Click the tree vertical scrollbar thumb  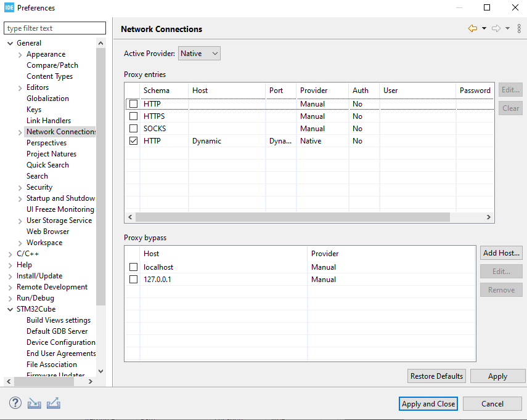(x=100, y=176)
